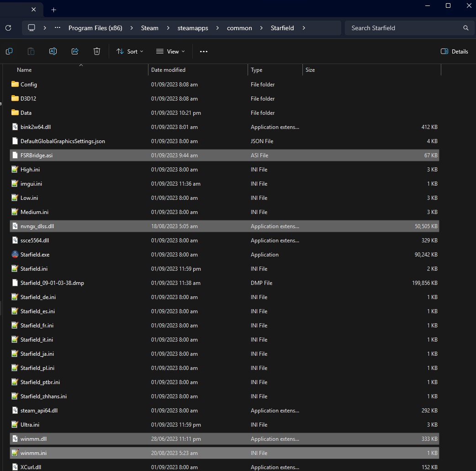Viewport: 476px width, 471px height.
Task: Sort by the Type column header
Action: (257, 70)
